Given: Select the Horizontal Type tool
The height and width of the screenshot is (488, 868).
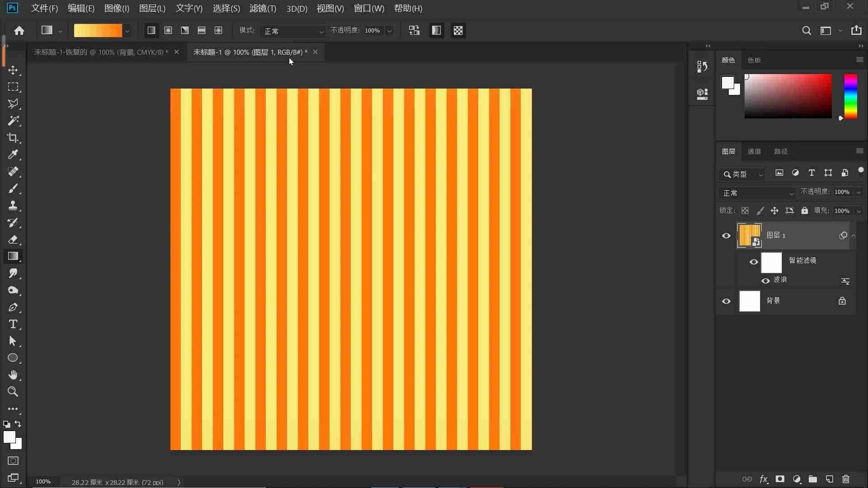Looking at the screenshot, I should pos(13,324).
